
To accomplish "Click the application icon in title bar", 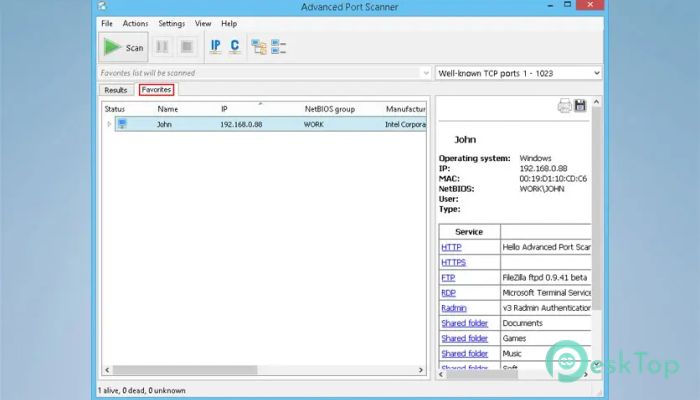I will 102,6.
